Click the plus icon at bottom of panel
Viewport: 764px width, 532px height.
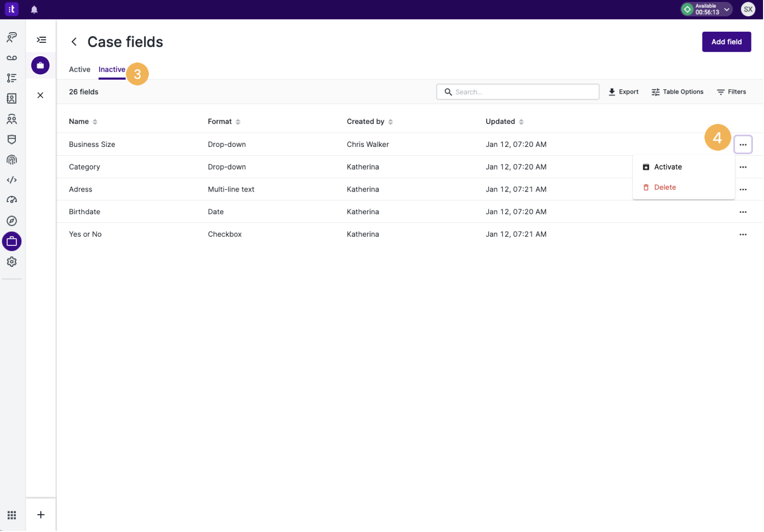pyautogui.click(x=41, y=515)
